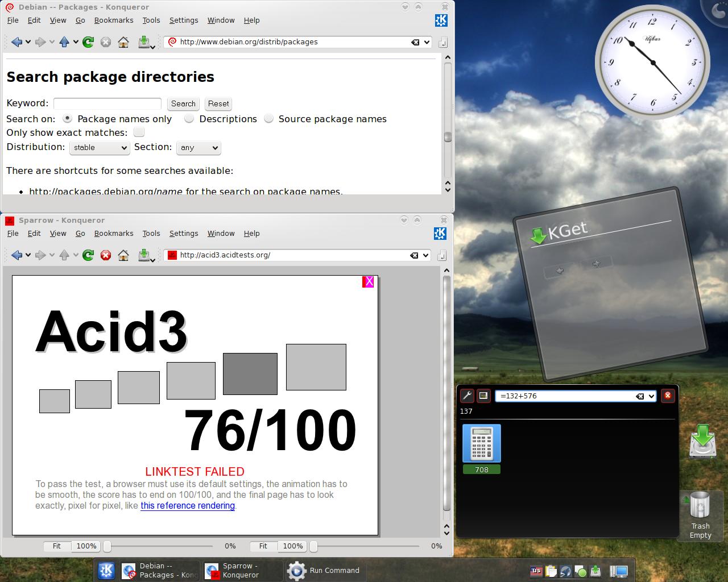728x582 pixels.
Task: Expand up-level dropdown arrow in Debian window
Action: pos(76,42)
